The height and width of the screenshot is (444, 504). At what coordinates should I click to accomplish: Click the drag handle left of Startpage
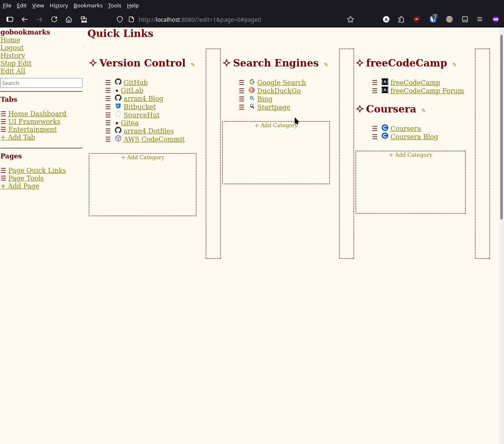click(x=242, y=107)
